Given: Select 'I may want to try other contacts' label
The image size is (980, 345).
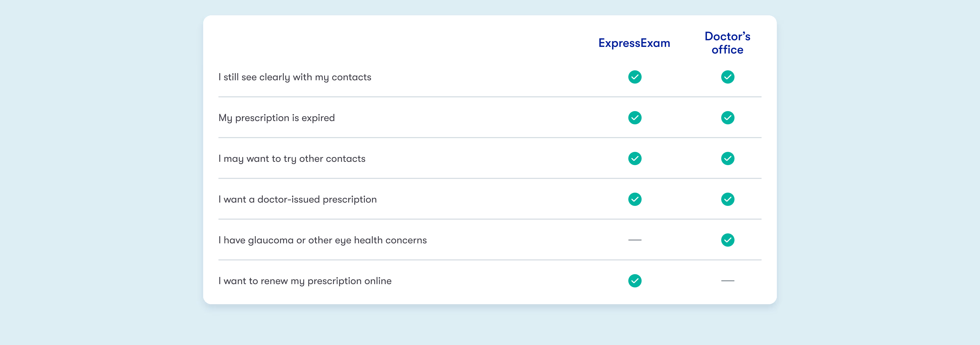Looking at the screenshot, I should point(292,158).
